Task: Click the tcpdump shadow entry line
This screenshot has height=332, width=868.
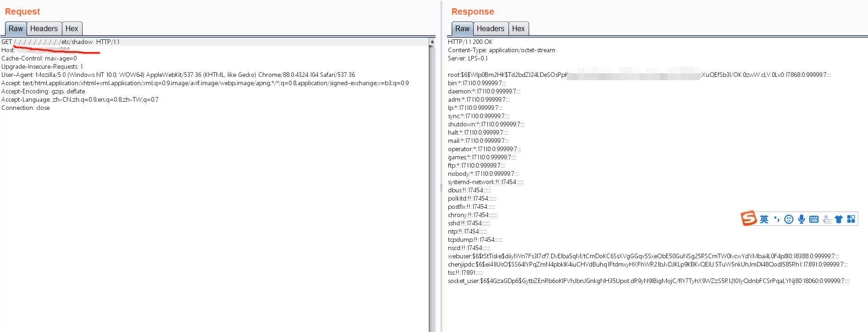Action: point(475,239)
